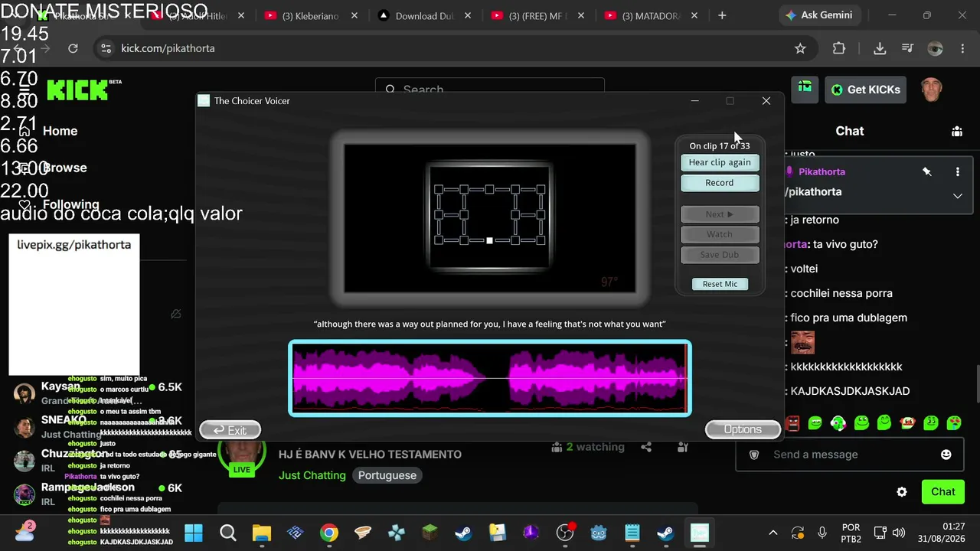Open File Explorer from the taskbar

tap(261, 533)
